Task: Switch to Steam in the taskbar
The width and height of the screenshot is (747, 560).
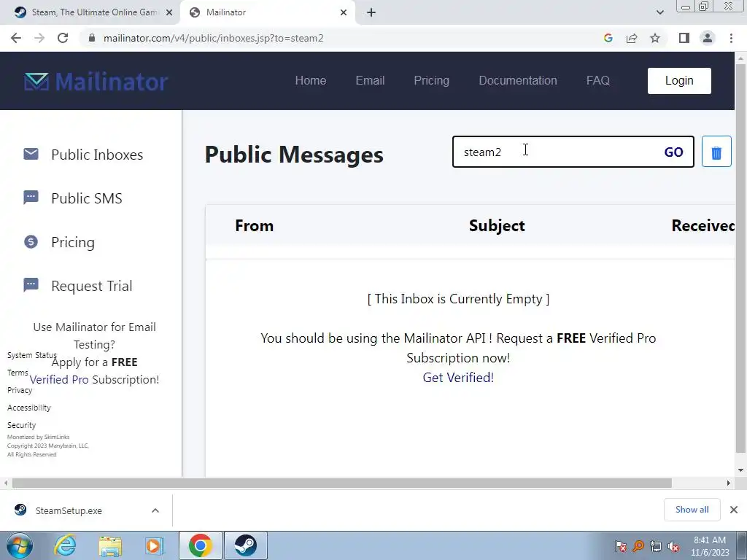Action: [245, 545]
